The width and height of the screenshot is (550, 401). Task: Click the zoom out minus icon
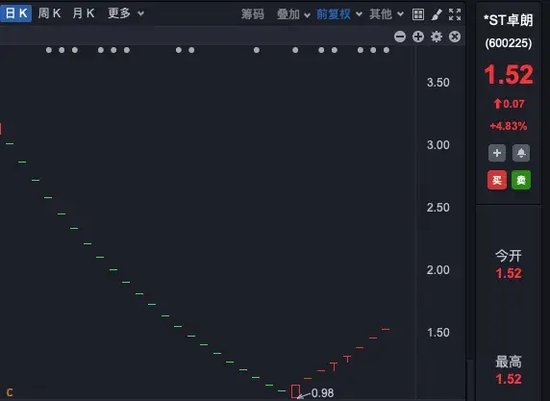click(x=400, y=36)
